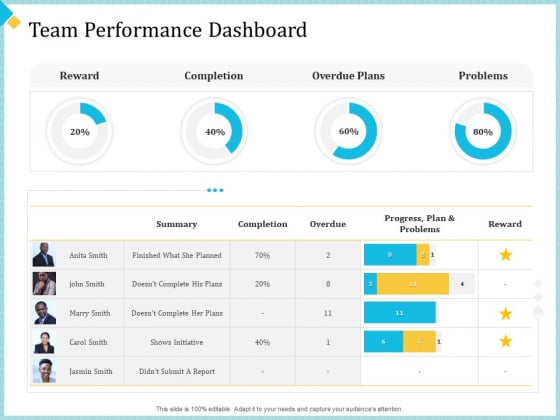Image resolution: width=560 pixels, height=420 pixels.
Task: Click the grey 4 segment in john Smith's bar
Action: click(462, 284)
